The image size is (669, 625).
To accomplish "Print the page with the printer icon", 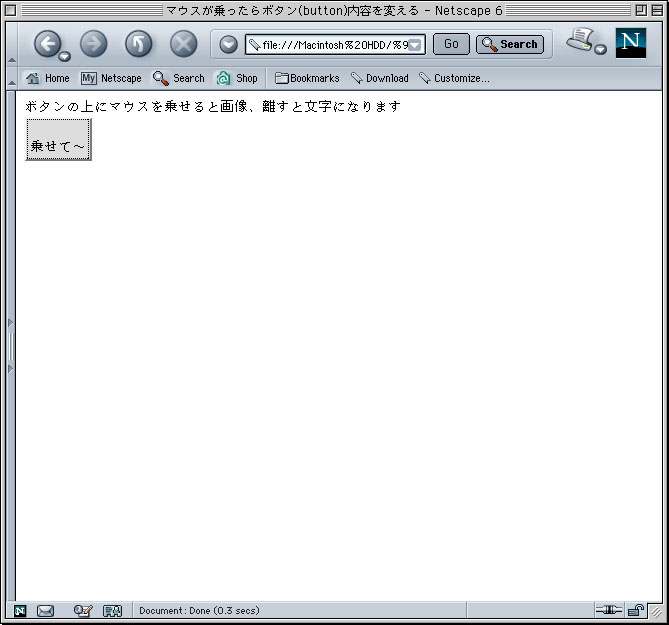I will [580, 40].
